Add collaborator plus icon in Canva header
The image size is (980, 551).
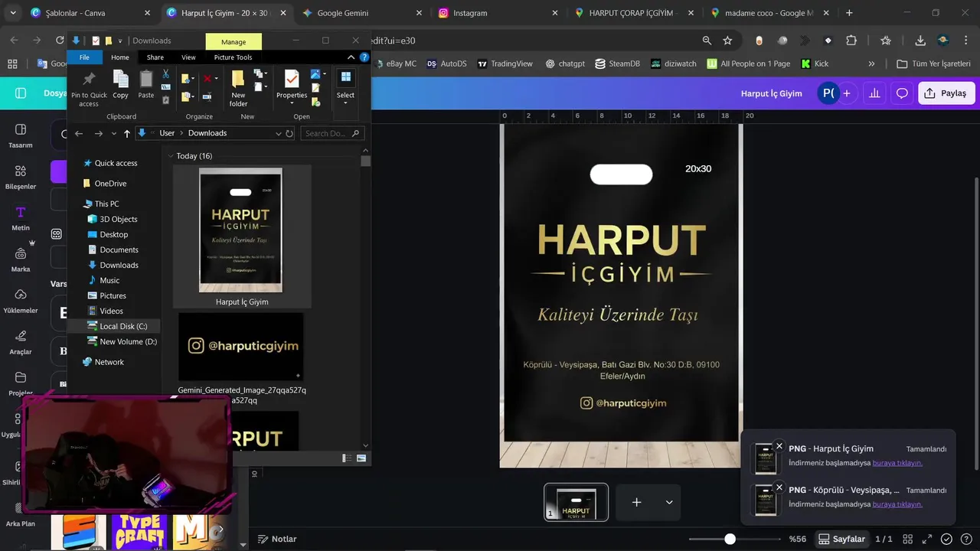[x=847, y=93]
